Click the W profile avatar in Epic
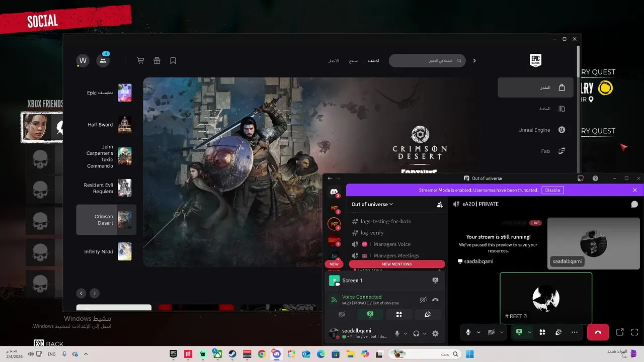 pyautogui.click(x=83, y=60)
